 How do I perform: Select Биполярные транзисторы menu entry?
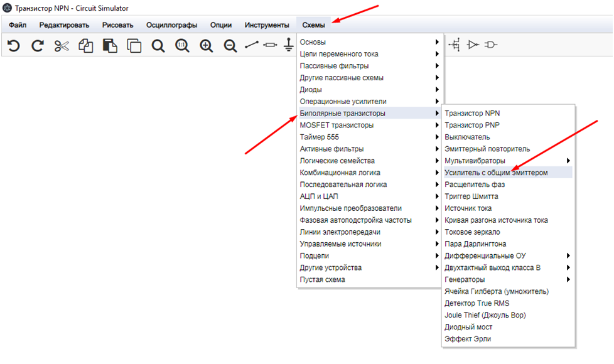pyautogui.click(x=369, y=113)
